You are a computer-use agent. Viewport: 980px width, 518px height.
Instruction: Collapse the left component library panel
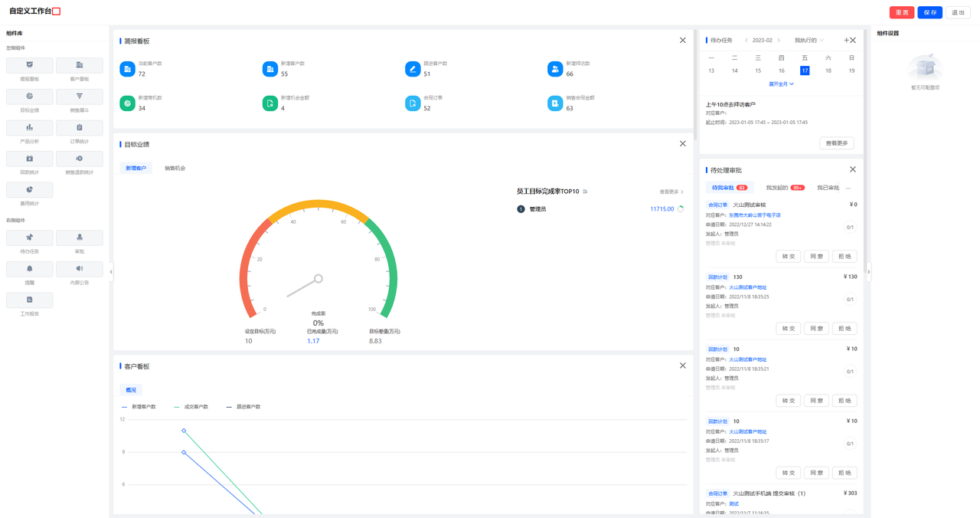(x=111, y=272)
